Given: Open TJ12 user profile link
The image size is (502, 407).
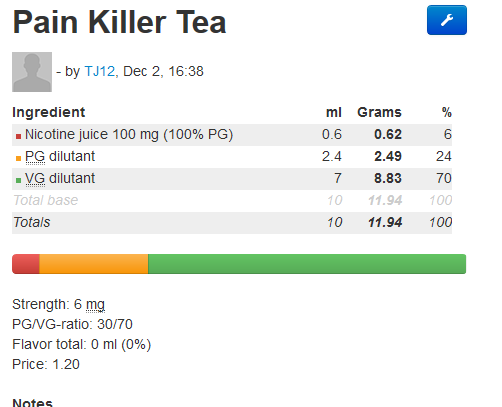Looking at the screenshot, I should 100,71.
